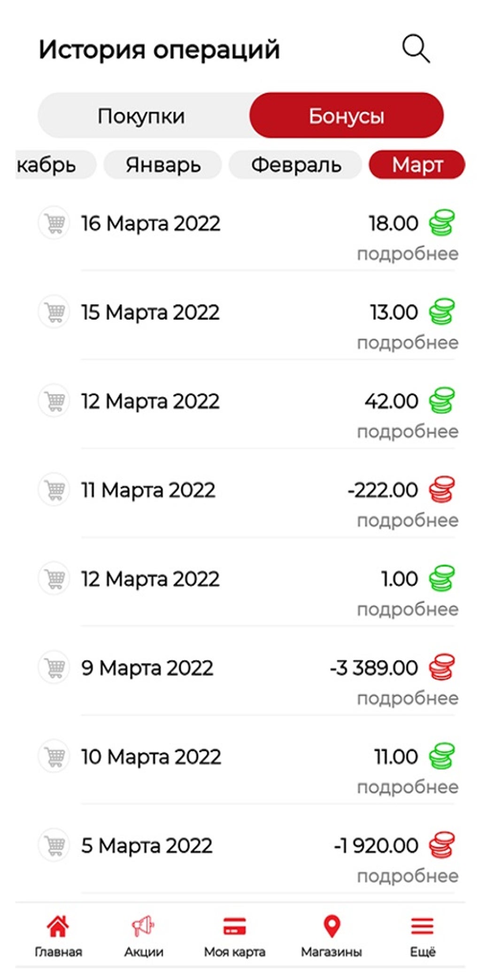Image resolution: width=479 pixels, height=980 pixels.
Task: Show подробнее for -1 920.00 entry
Action: [x=407, y=876]
